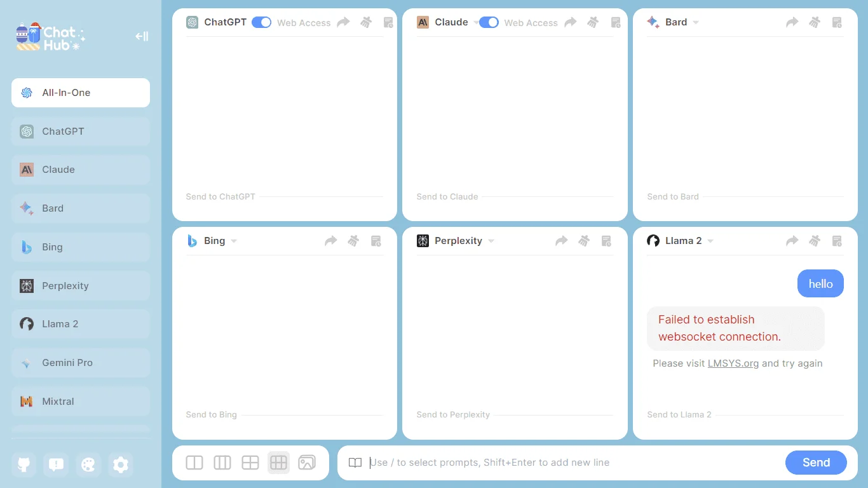This screenshot has width=868, height=488.
Task: Open theme settings palette icon
Action: tap(88, 465)
